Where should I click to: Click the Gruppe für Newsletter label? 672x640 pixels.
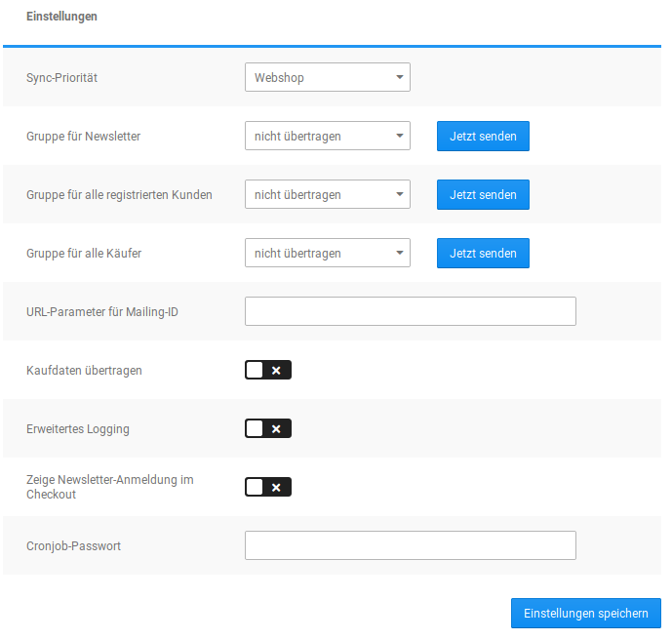(83, 137)
